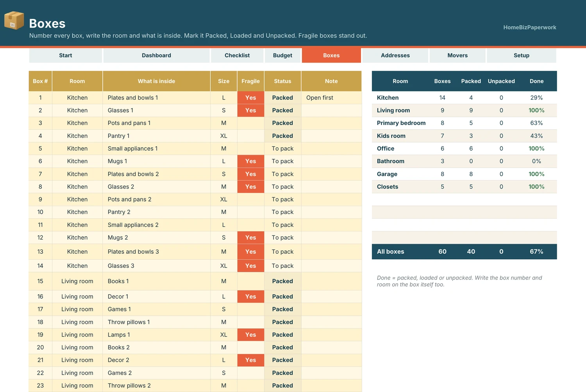Click the 67% overall Done value
This screenshot has height=392, width=586.
[536, 252]
